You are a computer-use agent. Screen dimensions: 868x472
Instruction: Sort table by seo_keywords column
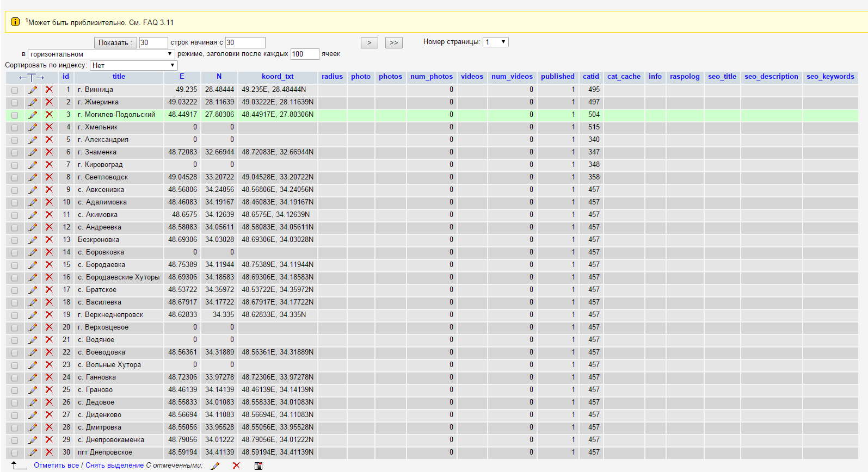click(830, 77)
